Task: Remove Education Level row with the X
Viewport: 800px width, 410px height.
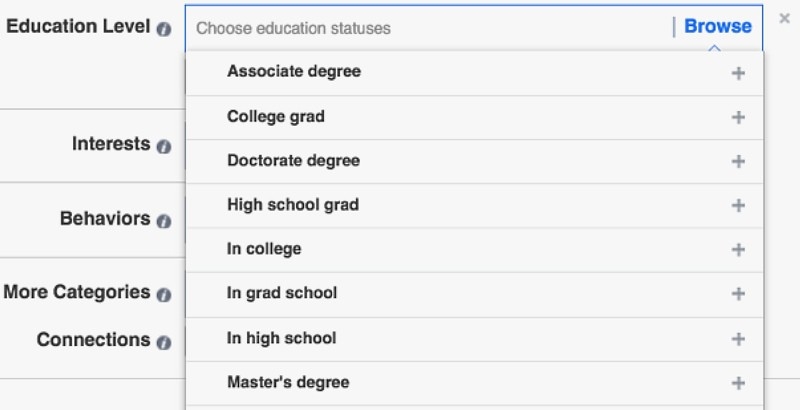Action: pyautogui.click(x=782, y=21)
